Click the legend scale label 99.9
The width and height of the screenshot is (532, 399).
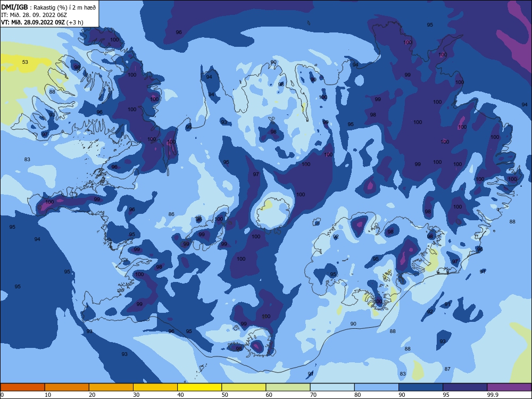point(493,395)
